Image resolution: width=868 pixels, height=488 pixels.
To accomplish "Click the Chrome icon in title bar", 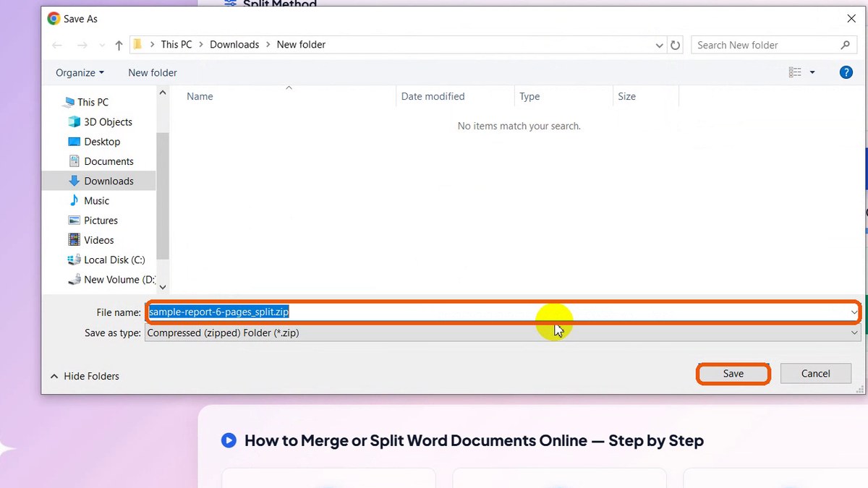I will [54, 19].
